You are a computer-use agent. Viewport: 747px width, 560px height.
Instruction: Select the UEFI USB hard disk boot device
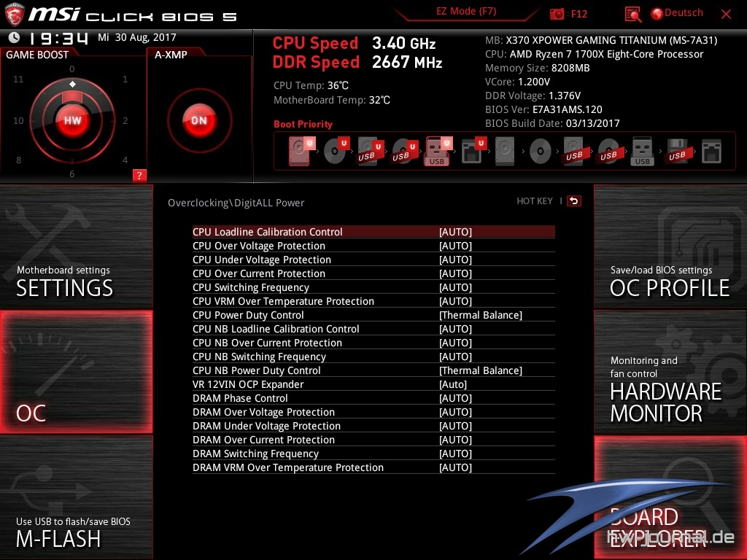(371, 152)
